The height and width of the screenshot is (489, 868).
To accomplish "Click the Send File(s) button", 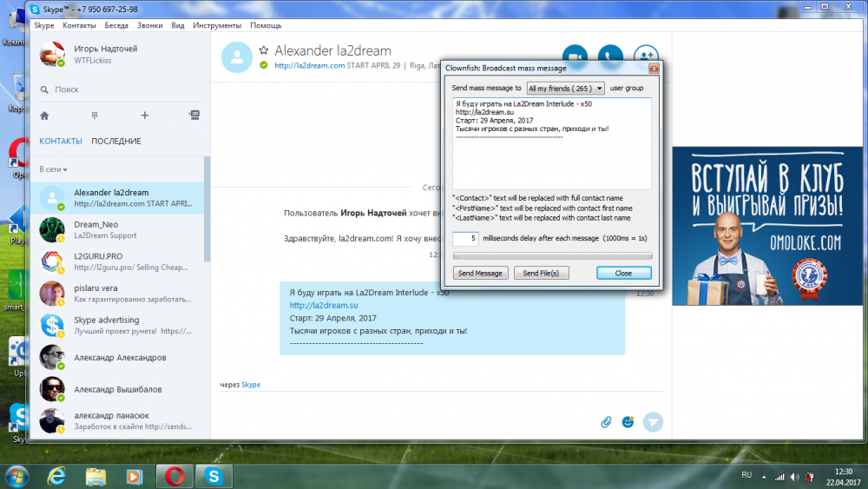I will pyautogui.click(x=541, y=273).
